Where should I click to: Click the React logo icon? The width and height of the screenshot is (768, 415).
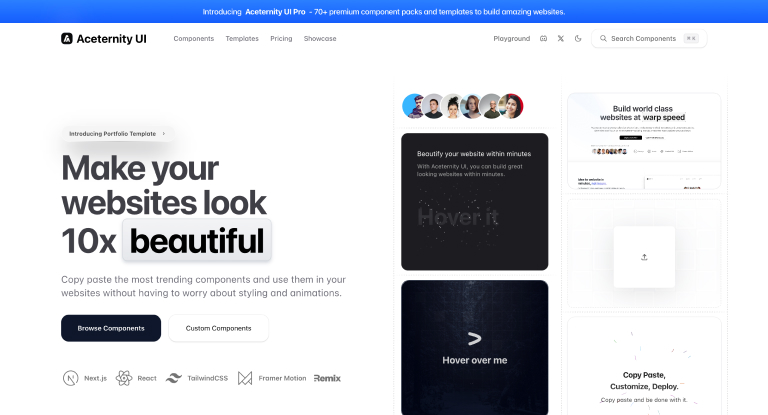[124, 378]
